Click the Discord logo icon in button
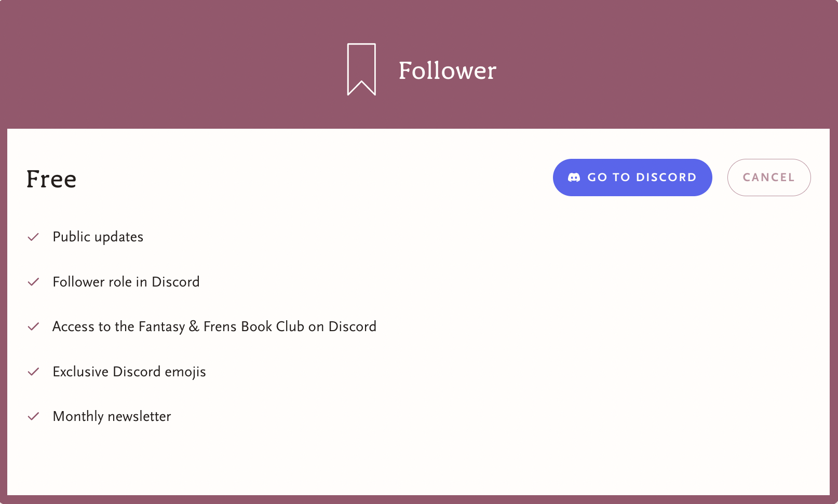This screenshot has width=838, height=504. [574, 178]
